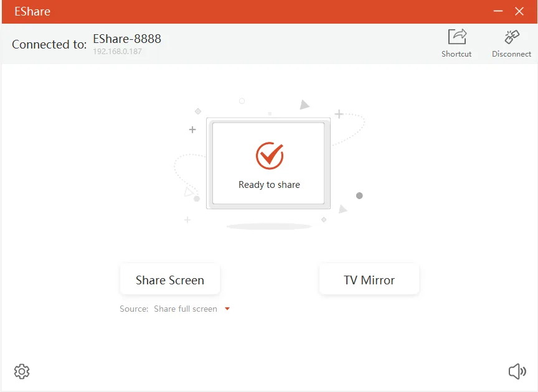The image size is (538, 392).
Task: Open the Shortcut icon in header
Action: [x=457, y=37]
